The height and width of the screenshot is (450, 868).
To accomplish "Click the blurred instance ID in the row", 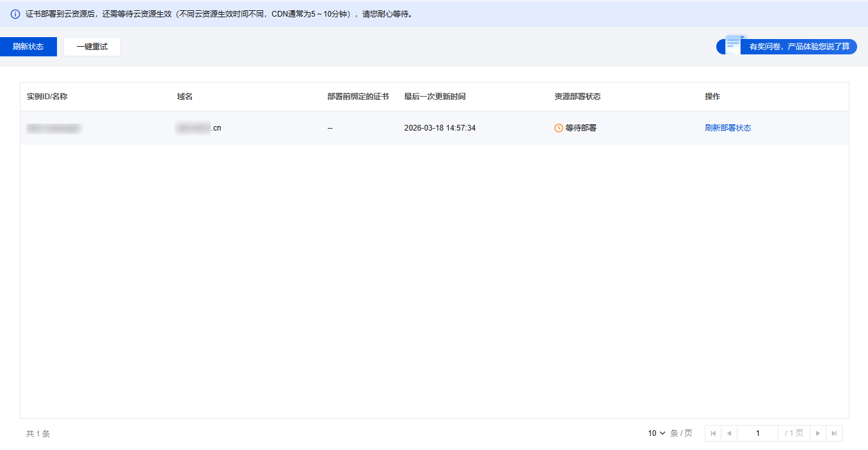I will (x=54, y=128).
